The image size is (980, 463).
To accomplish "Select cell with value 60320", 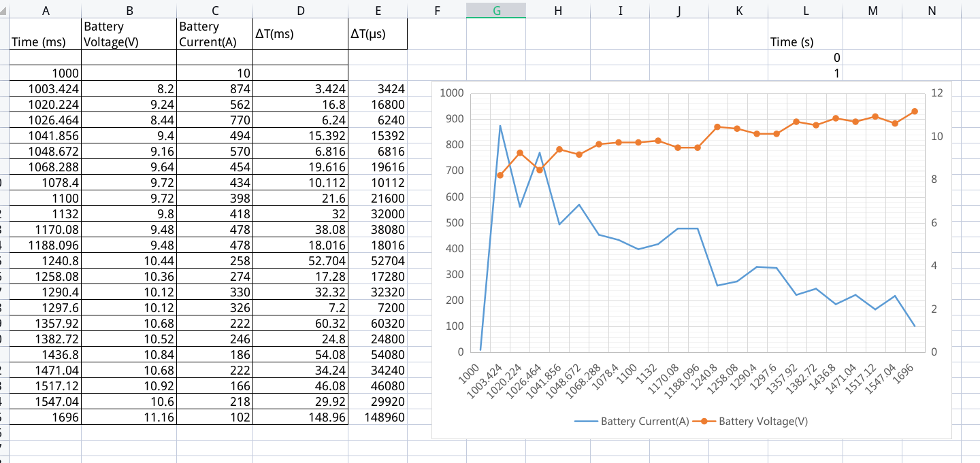I will [378, 323].
